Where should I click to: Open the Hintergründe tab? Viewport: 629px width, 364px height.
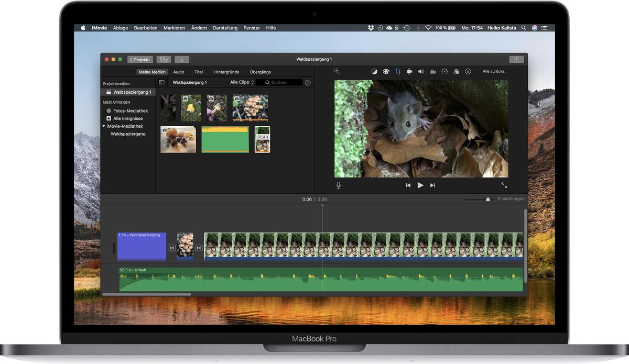point(226,72)
